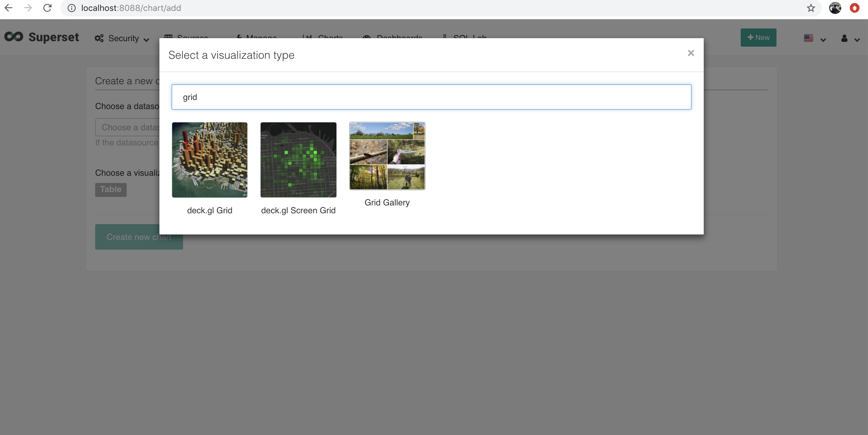Close the visualization type dialog
The width and height of the screenshot is (868, 435).
[x=690, y=53]
